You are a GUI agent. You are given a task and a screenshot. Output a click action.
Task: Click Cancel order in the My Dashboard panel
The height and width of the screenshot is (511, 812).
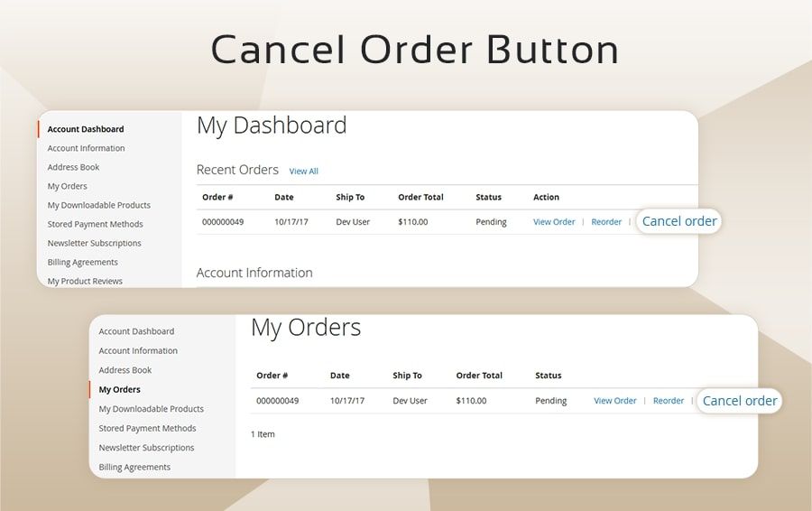click(679, 221)
